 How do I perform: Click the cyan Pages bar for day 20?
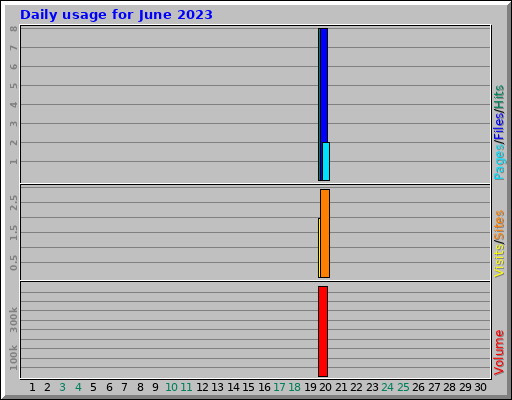coord(326,162)
